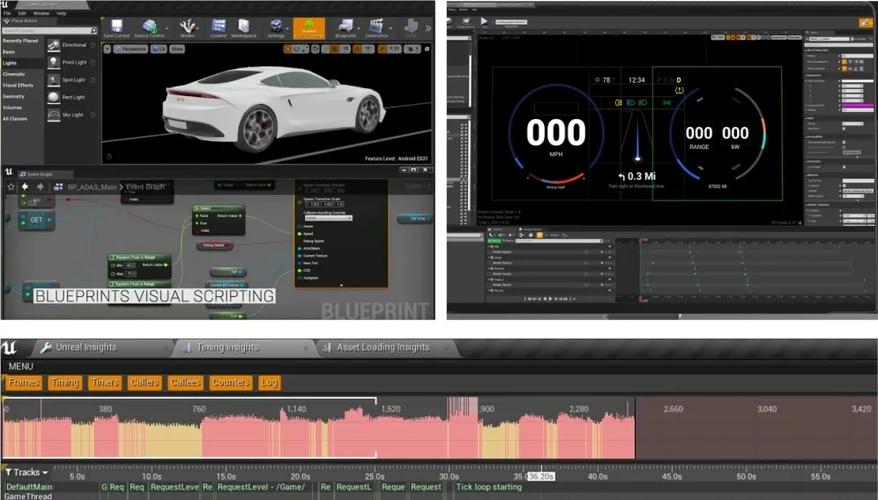878x500 pixels.
Task: Select the Geometry category in Place Actors
Action: click(13, 97)
